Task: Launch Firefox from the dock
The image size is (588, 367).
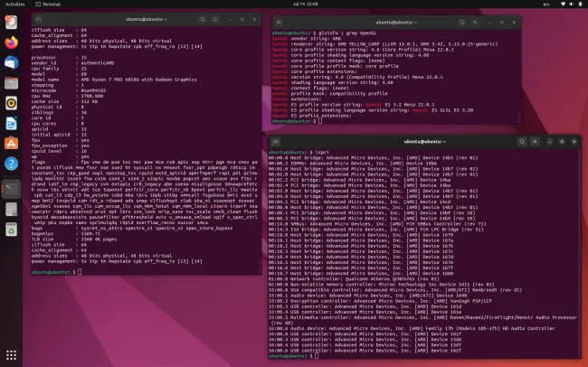Action: point(11,42)
